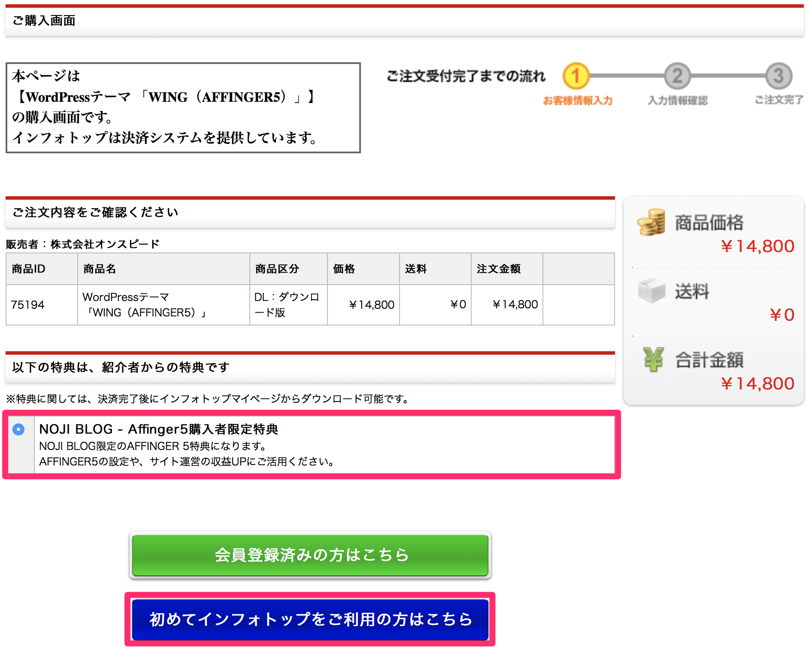The width and height of the screenshot is (812, 657).
Task: Click the 入力情報確認 step label
Action: tap(677, 100)
